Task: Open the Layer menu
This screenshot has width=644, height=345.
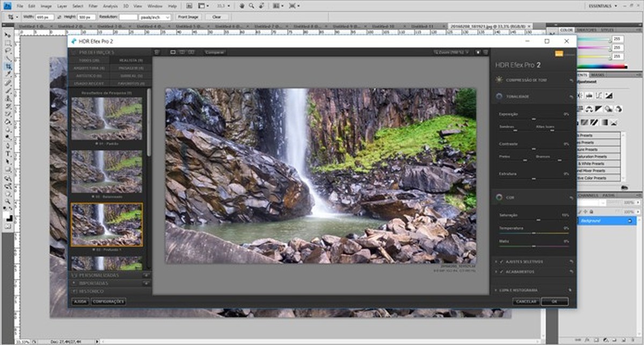Action: [62, 6]
